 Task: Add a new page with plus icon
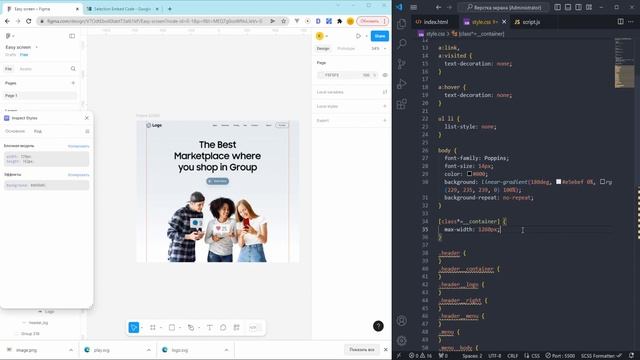tap(73, 83)
